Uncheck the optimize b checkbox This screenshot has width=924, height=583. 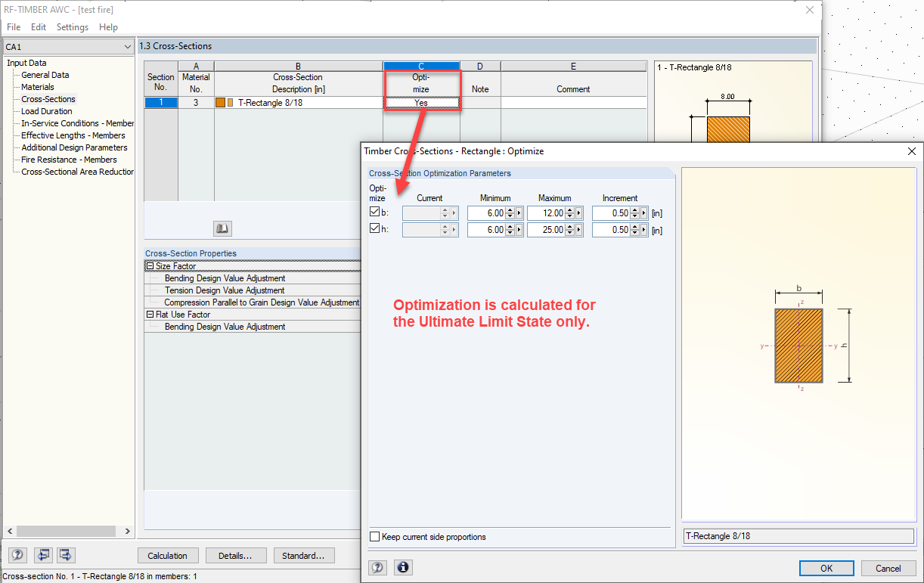[374, 211]
